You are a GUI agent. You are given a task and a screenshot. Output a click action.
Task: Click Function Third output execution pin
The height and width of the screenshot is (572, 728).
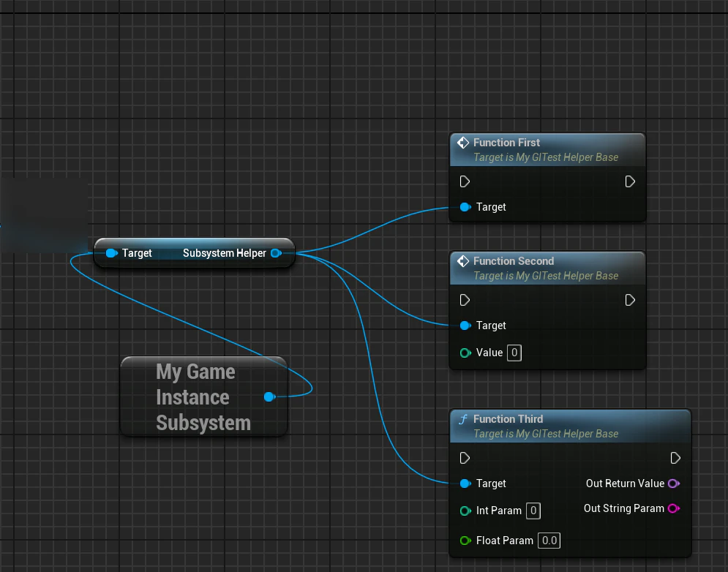675,458
